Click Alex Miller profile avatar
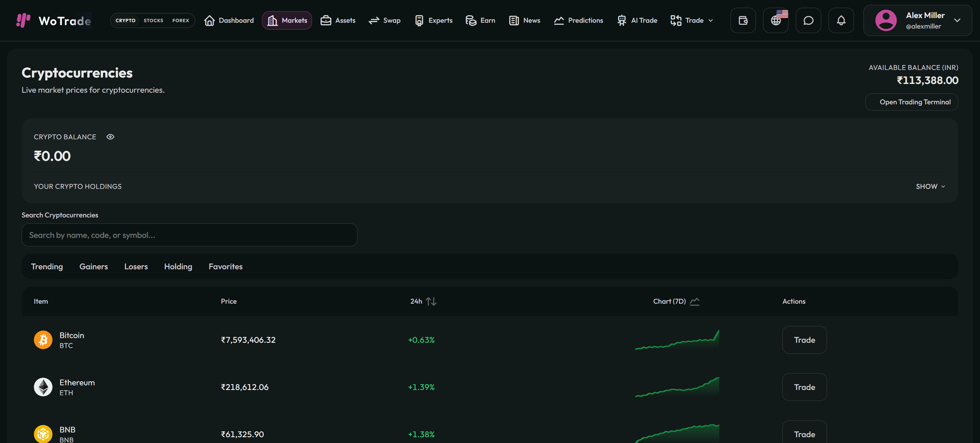This screenshot has width=980, height=443. pyautogui.click(x=886, y=20)
